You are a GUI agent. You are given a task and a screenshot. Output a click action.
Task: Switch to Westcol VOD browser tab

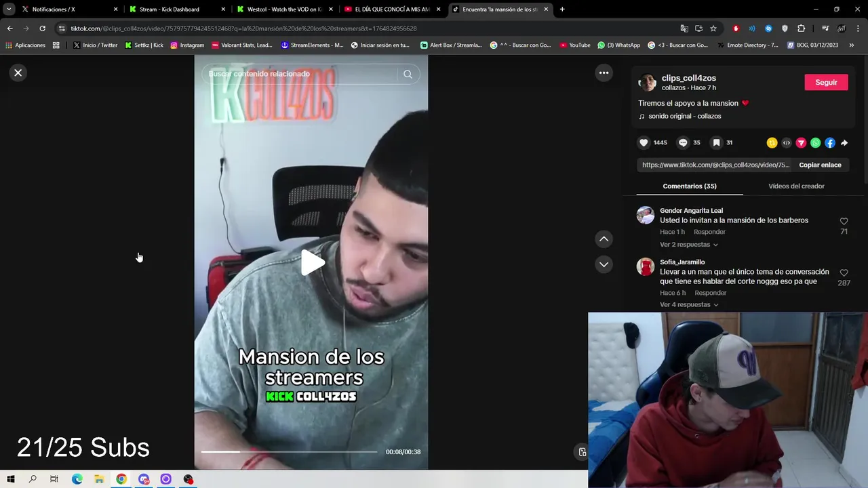tap(284, 9)
